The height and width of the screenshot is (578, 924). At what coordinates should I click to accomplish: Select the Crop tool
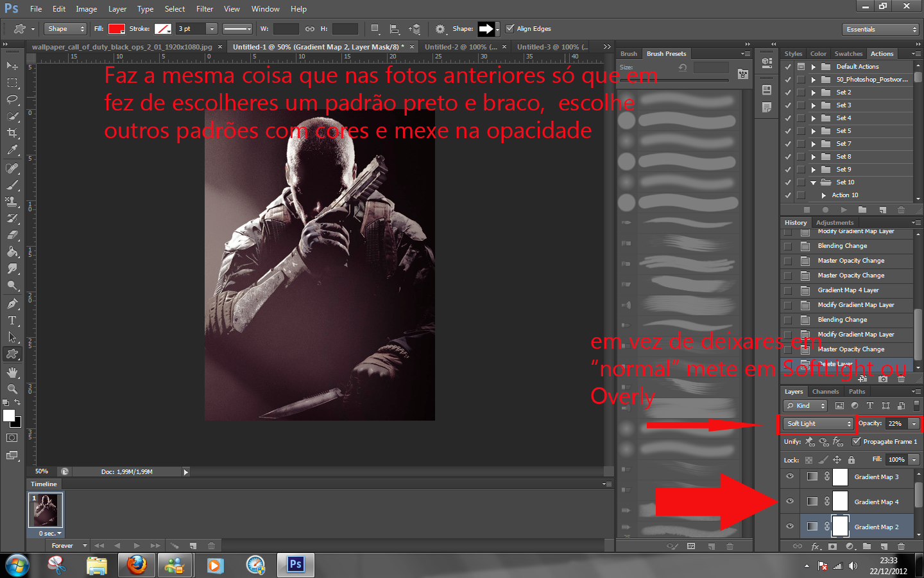(x=12, y=133)
